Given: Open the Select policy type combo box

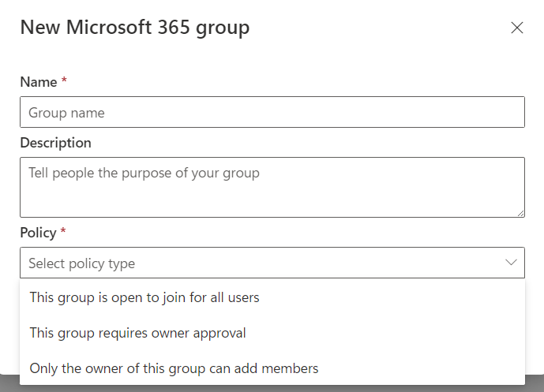Looking at the screenshot, I should [x=272, y=263].
